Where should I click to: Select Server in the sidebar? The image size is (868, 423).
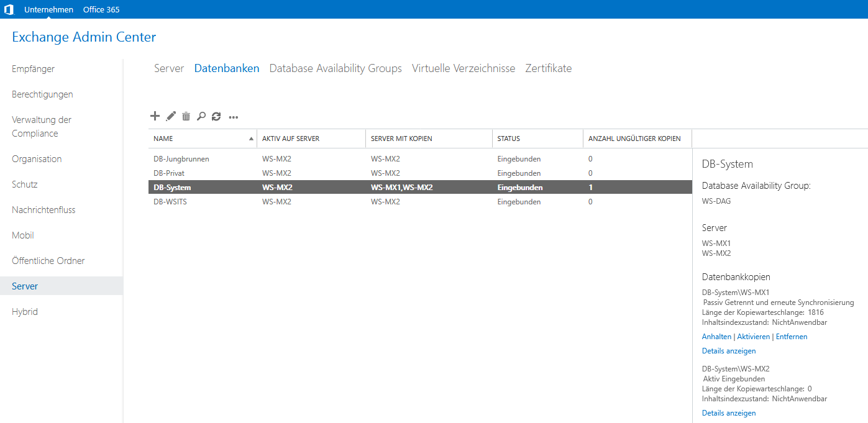click(x=61, y=286)
